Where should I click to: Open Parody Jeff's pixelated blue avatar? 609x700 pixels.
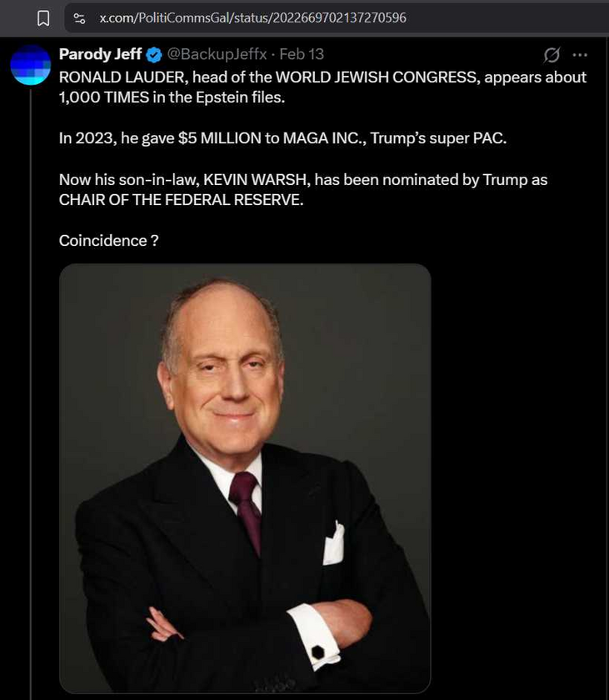tap(30, 65)
